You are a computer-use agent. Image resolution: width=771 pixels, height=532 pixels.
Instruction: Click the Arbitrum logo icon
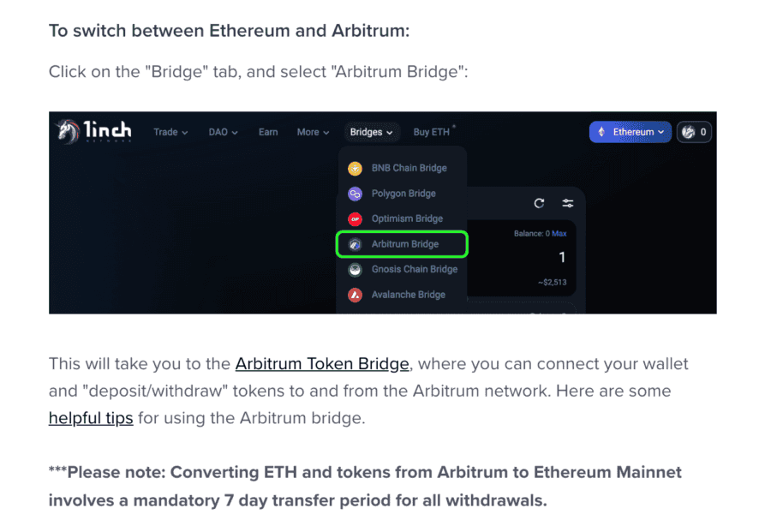(x=355, y=244)
